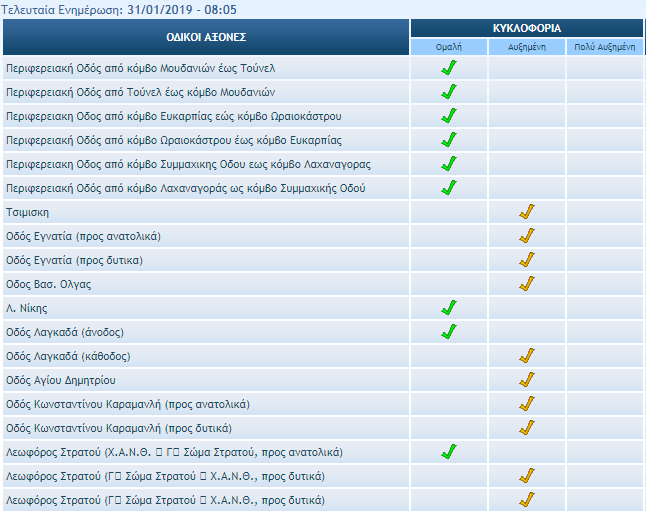Select the Πολύ Αυξημένη column subheader

click(x=605, y=47)
